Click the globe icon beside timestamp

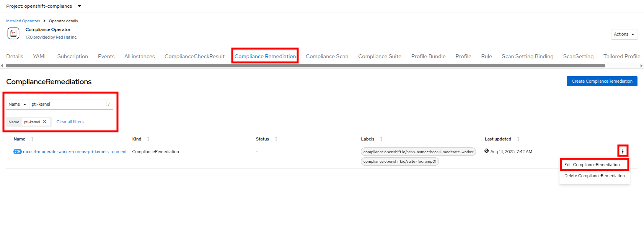(x=487, y=151)
